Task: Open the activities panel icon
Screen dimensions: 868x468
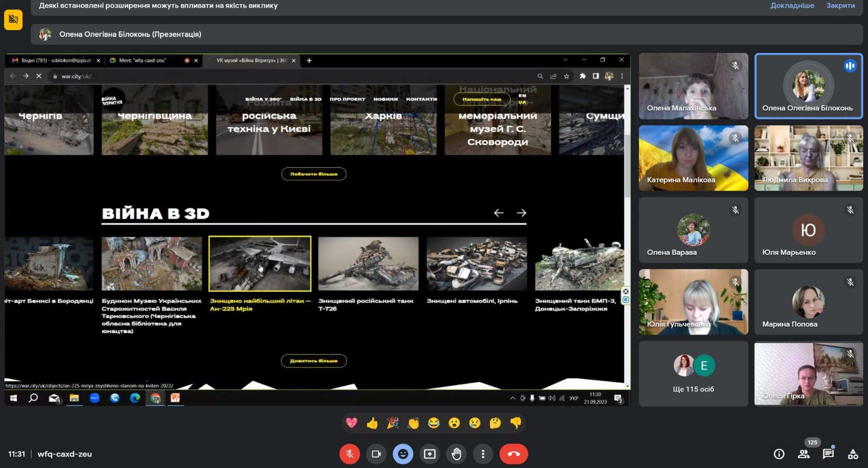Action: pos(853,454)
